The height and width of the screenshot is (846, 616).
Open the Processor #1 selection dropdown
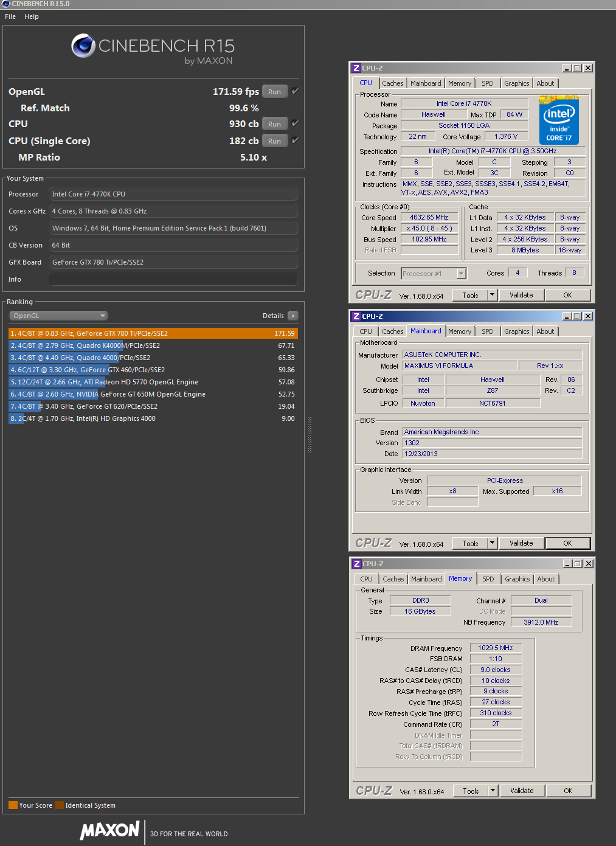point(434,274)
